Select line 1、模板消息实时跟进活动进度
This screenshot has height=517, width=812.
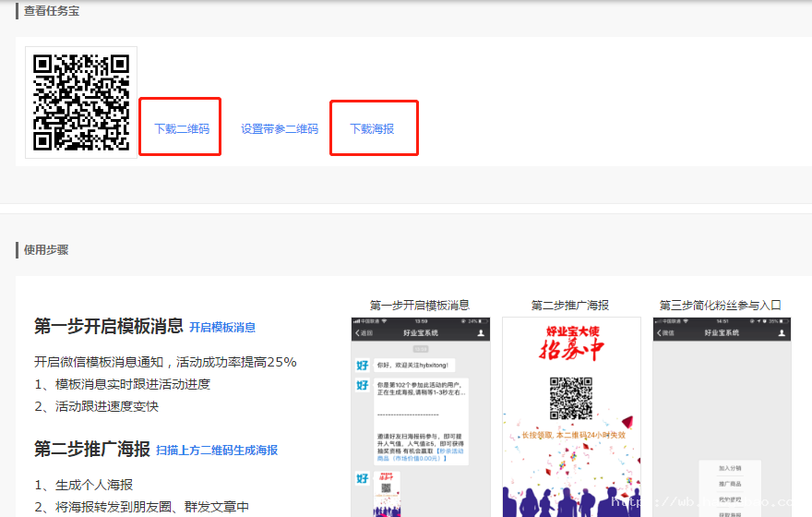(x=122, y=384)
